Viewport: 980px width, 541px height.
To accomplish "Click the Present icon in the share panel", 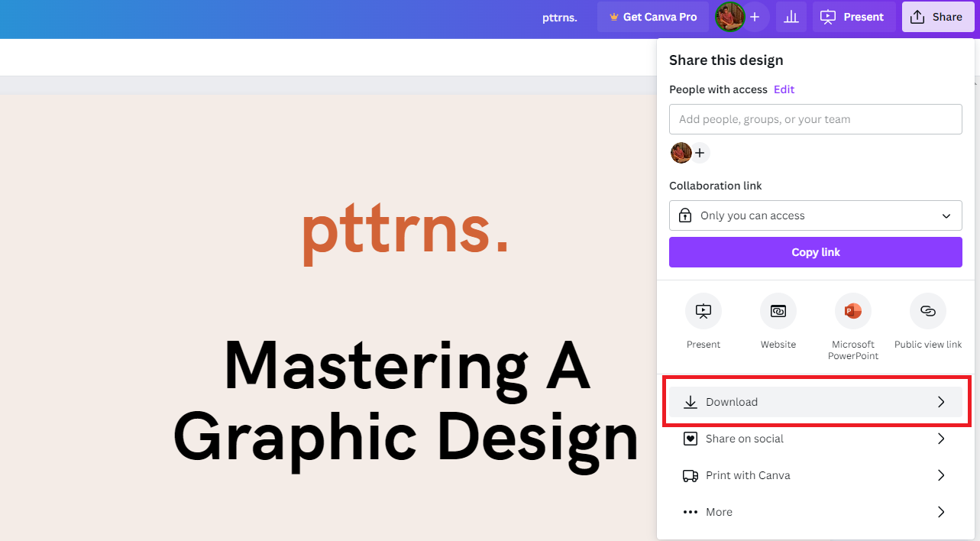I will 703,311.
